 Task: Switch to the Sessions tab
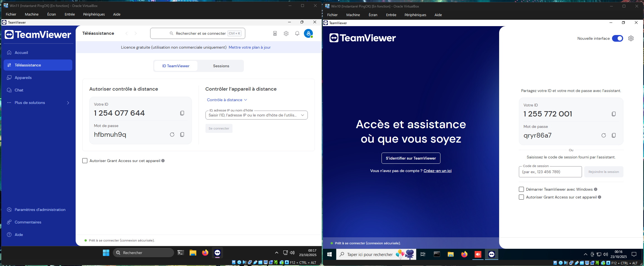[x=221, y=66]
